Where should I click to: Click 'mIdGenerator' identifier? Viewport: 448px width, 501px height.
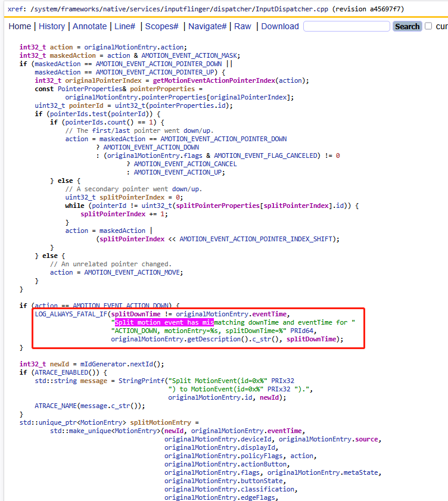coord(103,364)
